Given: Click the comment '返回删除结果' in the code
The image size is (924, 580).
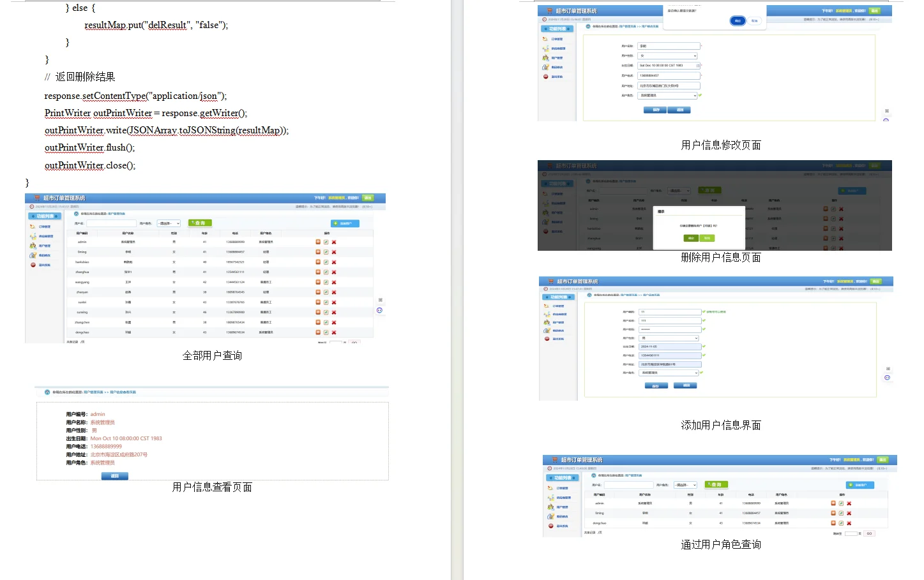Looking at the screenshot, I should click(85, 77).
